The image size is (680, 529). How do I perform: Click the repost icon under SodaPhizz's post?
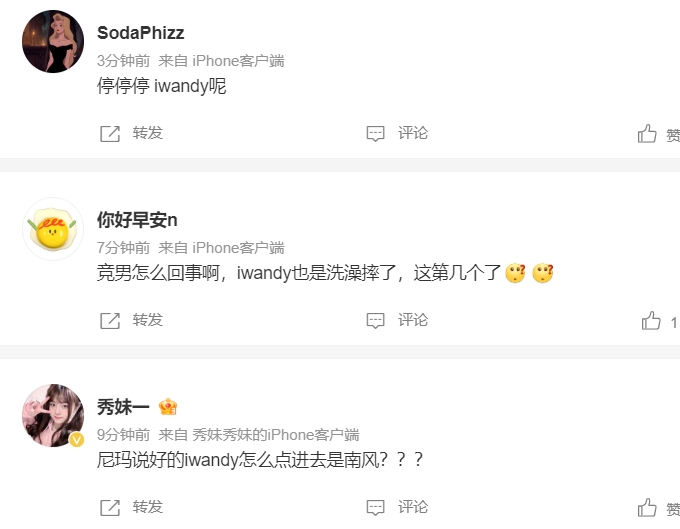click(x=110, y=134)
